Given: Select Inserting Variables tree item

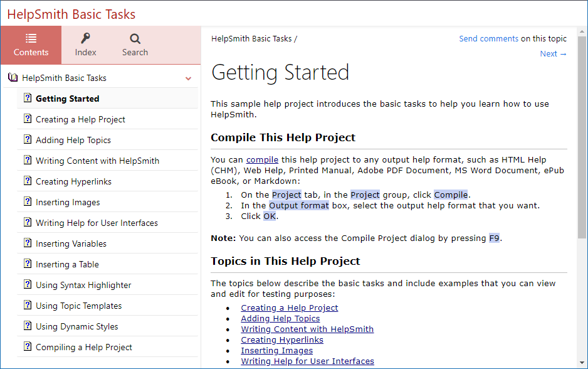Looking at the screenshot, I should coord(107,243).
